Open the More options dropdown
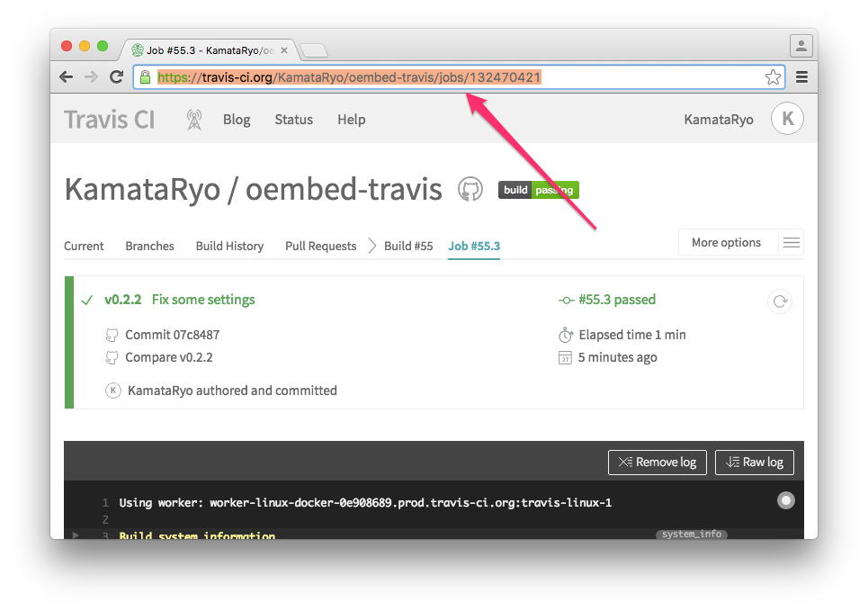The width and height of the screenshot is (868, 611). click(726, 243)
